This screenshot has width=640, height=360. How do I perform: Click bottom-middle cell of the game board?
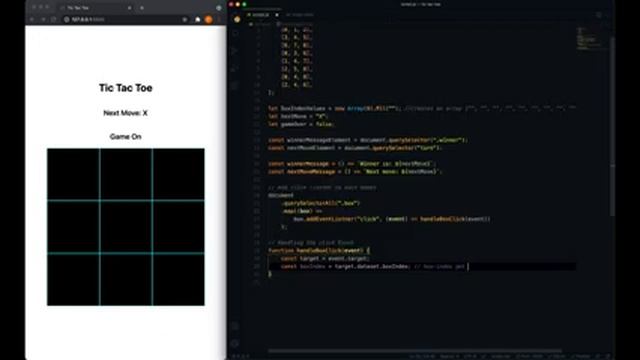126,280
